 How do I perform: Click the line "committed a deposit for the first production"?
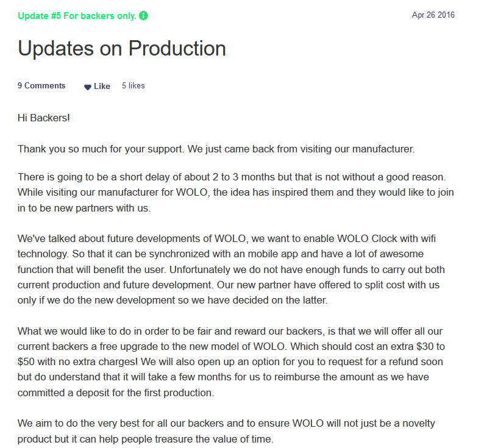click(x=116, y=393)
